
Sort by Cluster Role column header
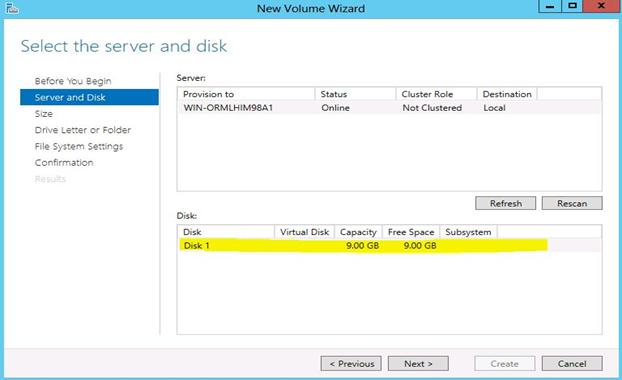[436, 94]
